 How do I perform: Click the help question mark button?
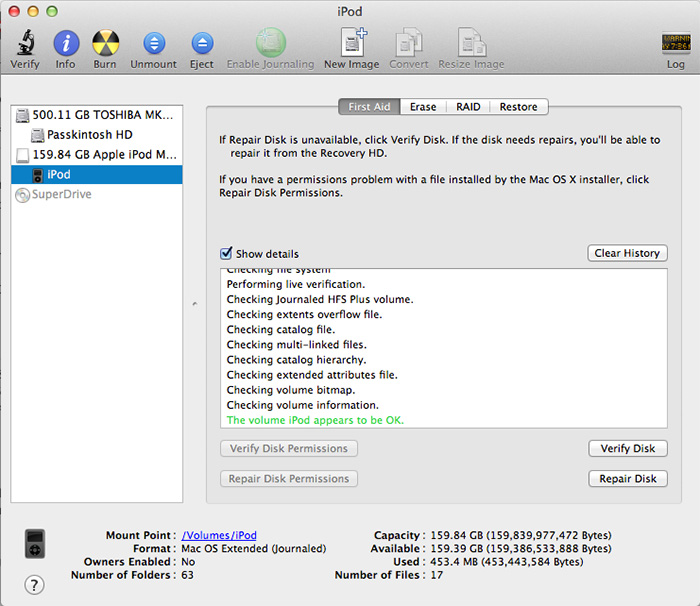coord(34,585)
